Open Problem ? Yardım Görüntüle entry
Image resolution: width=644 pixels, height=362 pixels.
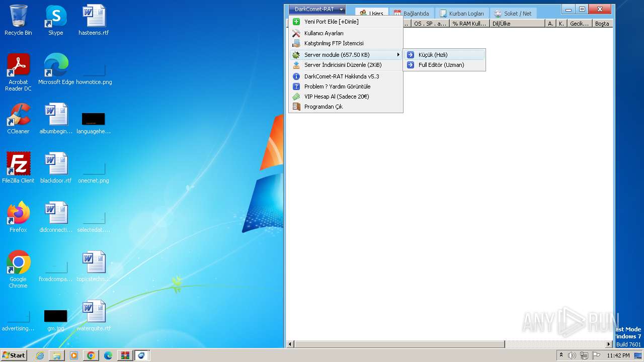[346, 86]
